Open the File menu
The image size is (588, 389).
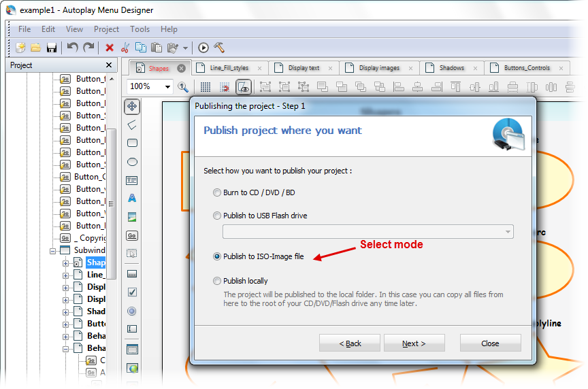point(24,29)
